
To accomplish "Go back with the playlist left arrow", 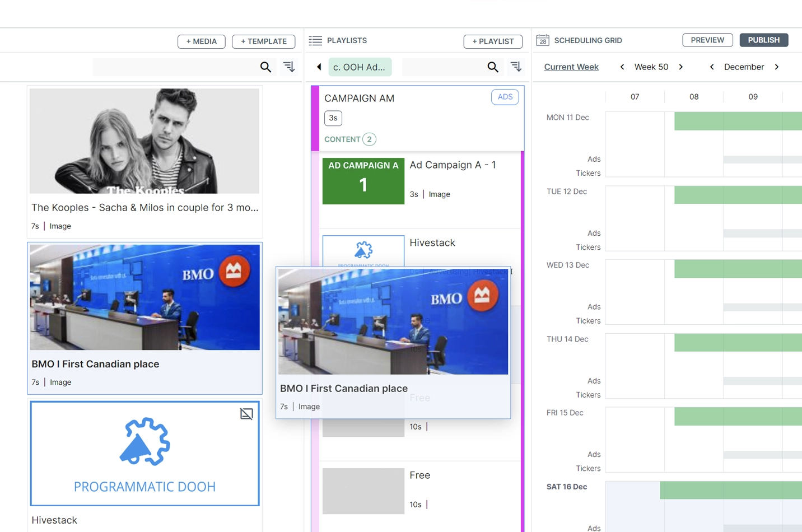I will click(319, 67).
